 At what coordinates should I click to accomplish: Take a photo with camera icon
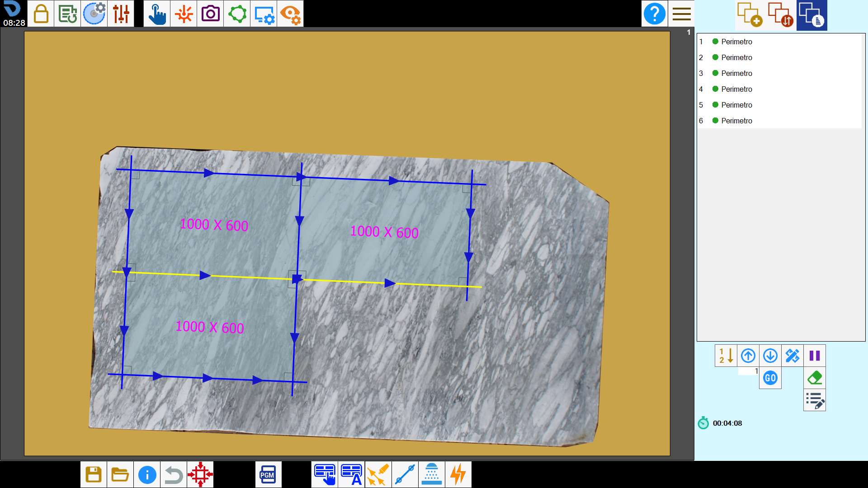[210, 14]
